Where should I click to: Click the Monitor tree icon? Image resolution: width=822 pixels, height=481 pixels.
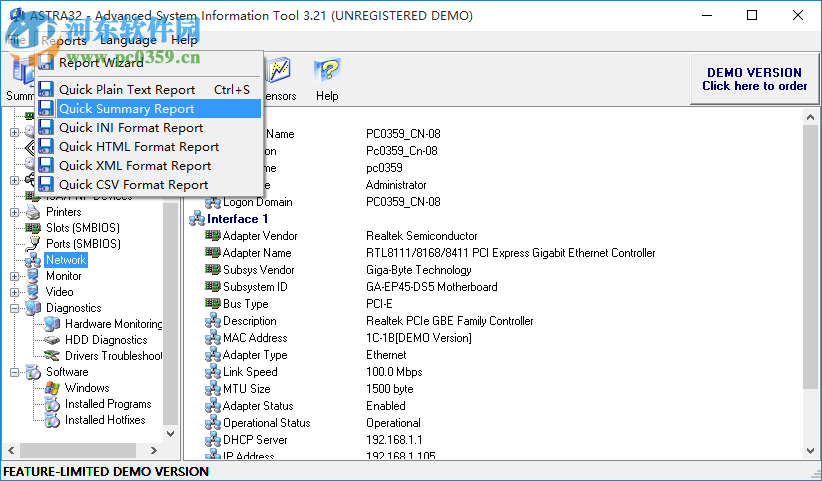tap(33, 276)
